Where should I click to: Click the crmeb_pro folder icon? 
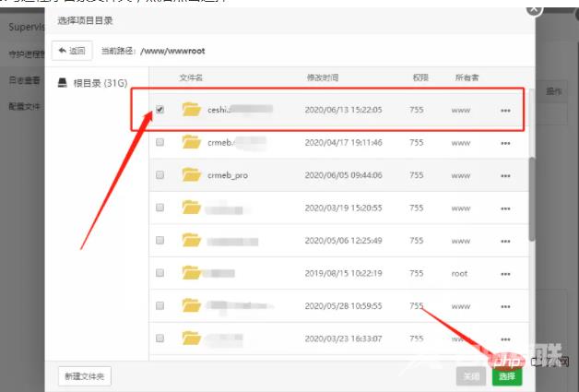(x=192, y=174)
